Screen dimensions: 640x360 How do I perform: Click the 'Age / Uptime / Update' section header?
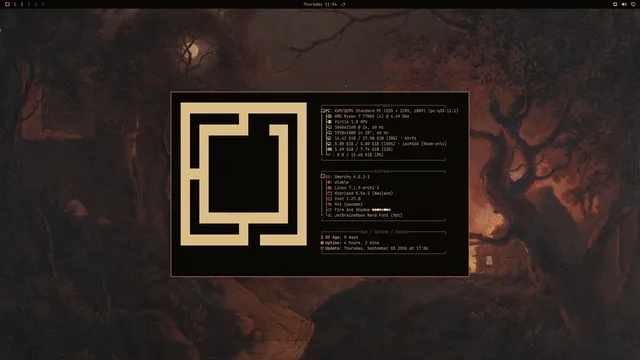[x=384, y=232]
